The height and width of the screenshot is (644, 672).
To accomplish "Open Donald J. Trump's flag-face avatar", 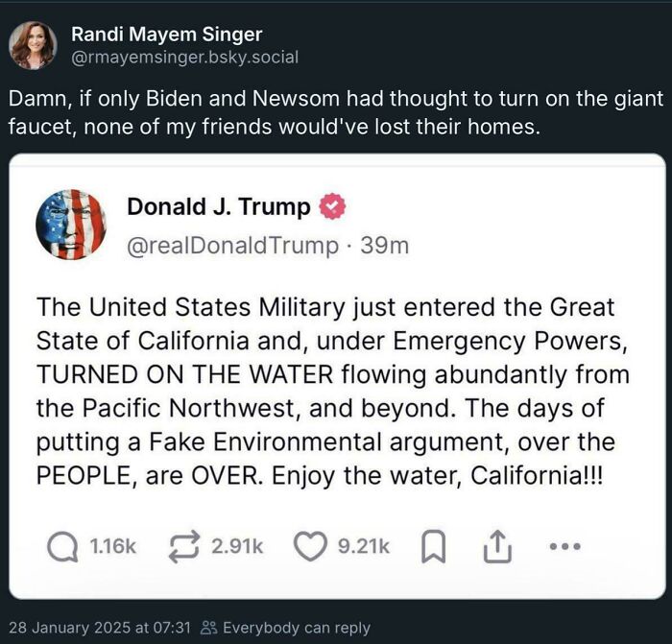I will 70,225.
